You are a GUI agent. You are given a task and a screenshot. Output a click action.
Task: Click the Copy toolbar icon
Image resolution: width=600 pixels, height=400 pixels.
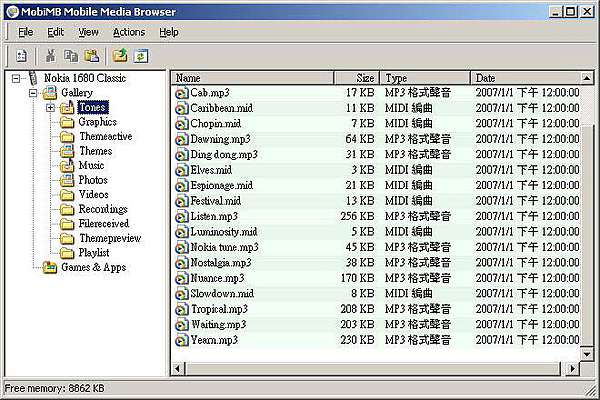(x=71, y=56)
